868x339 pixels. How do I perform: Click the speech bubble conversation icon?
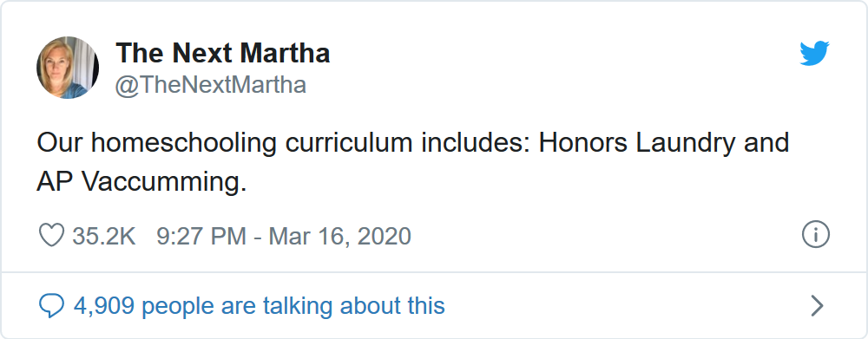click(51, 306)
